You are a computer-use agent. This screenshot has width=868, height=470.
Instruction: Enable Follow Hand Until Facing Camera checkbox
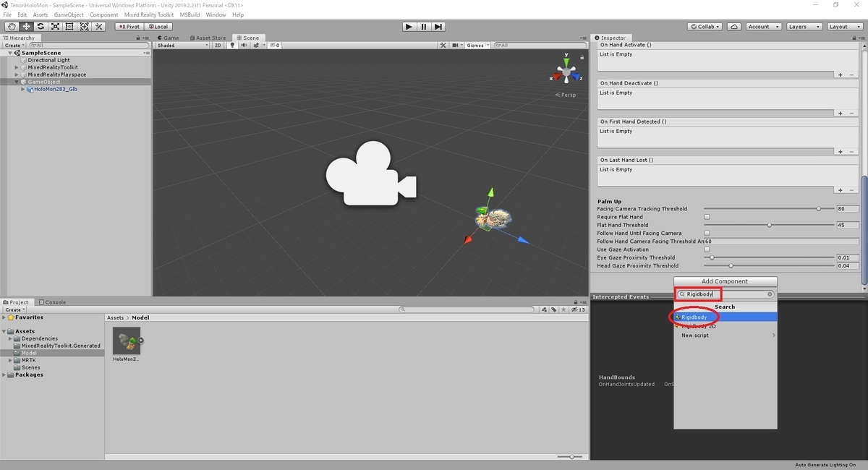pos(707,233)
